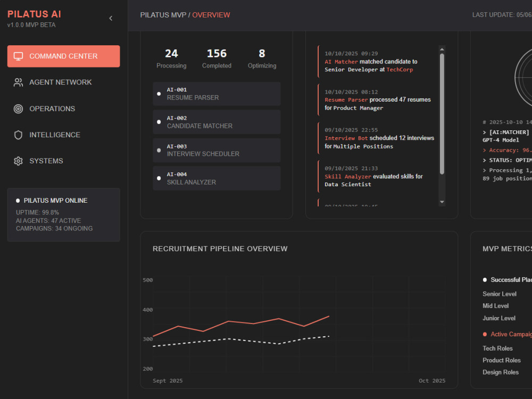Click the Systems gear icon
This screenshot has height=399, width=532.
point(18,161)
